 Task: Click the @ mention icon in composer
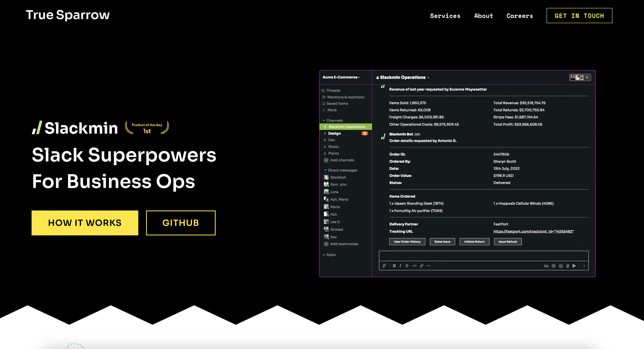pyautogui.click(x=553, y=266)
